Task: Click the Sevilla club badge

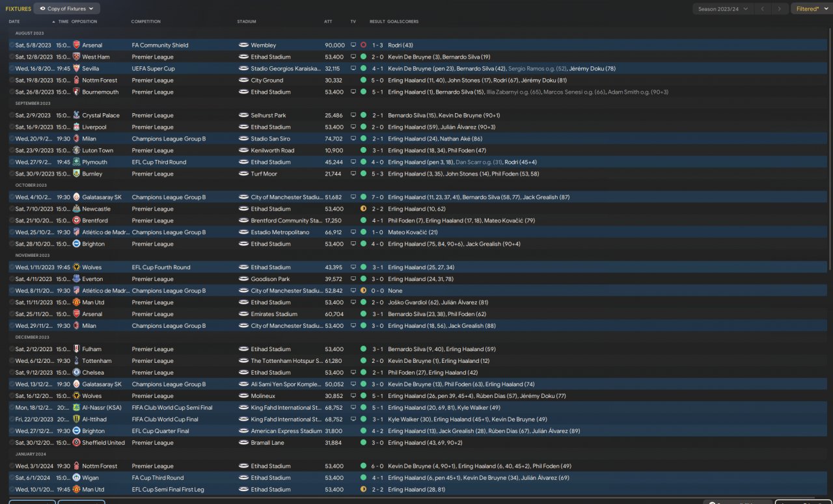Action: point(76,69)
